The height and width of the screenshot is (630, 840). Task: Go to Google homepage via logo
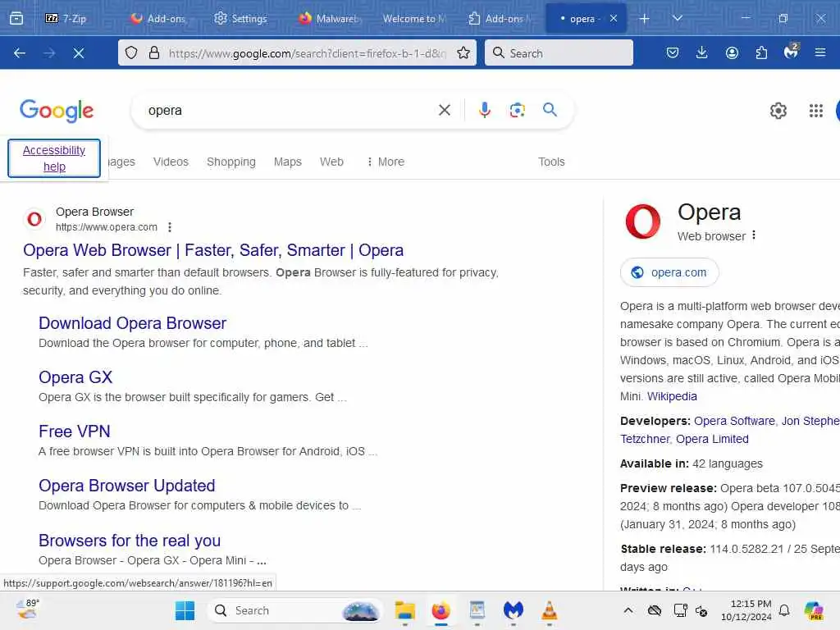[x=57, y=111]
